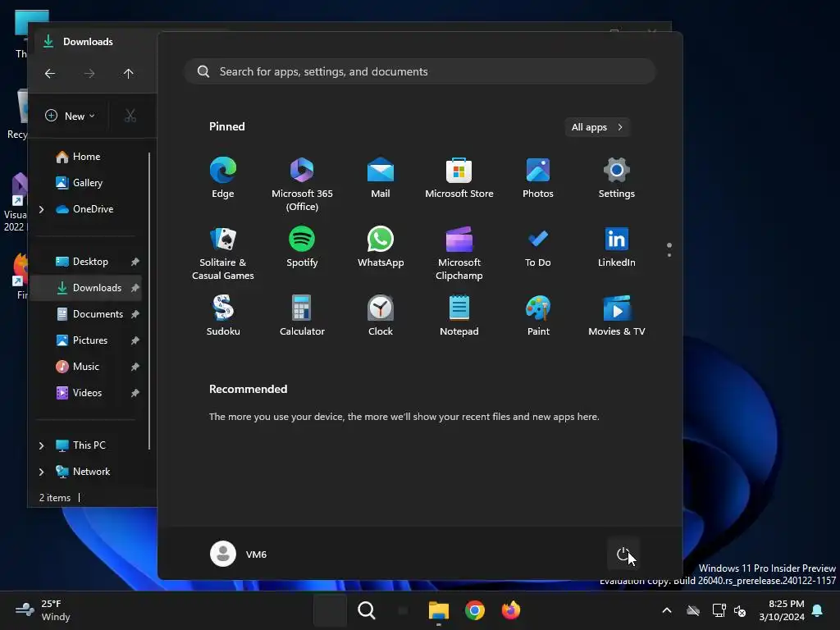Open LinkedIn
840x630 pixels.
[617, 247]
